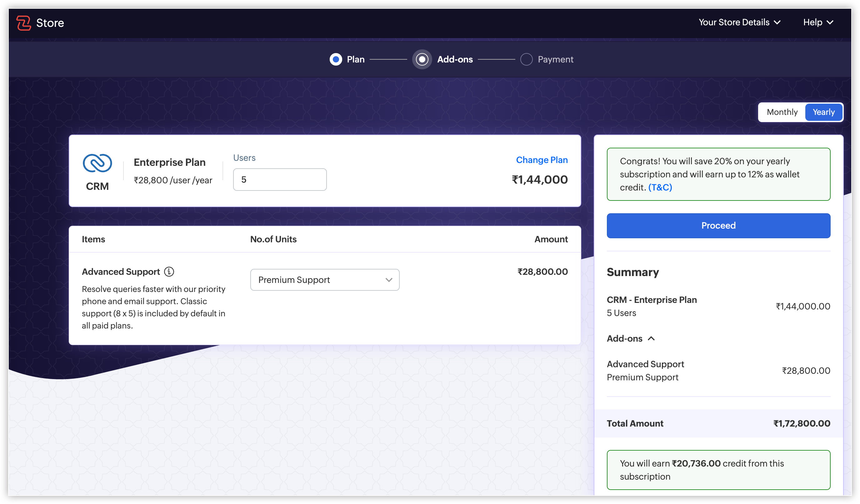Click the Help menu chevron icon

coord(830,22)
